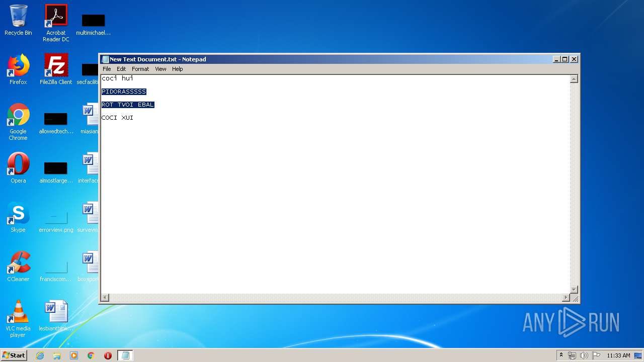The image size is (644, 362).
Task: Open Windows Media Player taskbar icon
Action: 74,355
